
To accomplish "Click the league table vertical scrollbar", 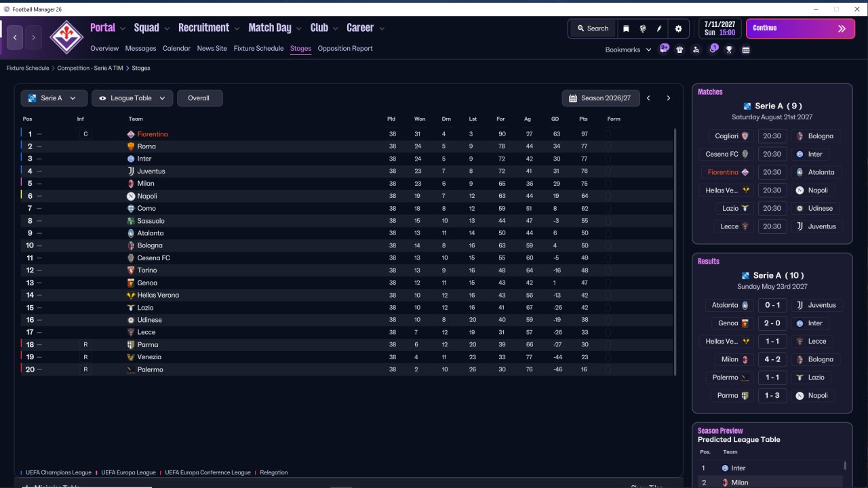I will click(675, 251).
